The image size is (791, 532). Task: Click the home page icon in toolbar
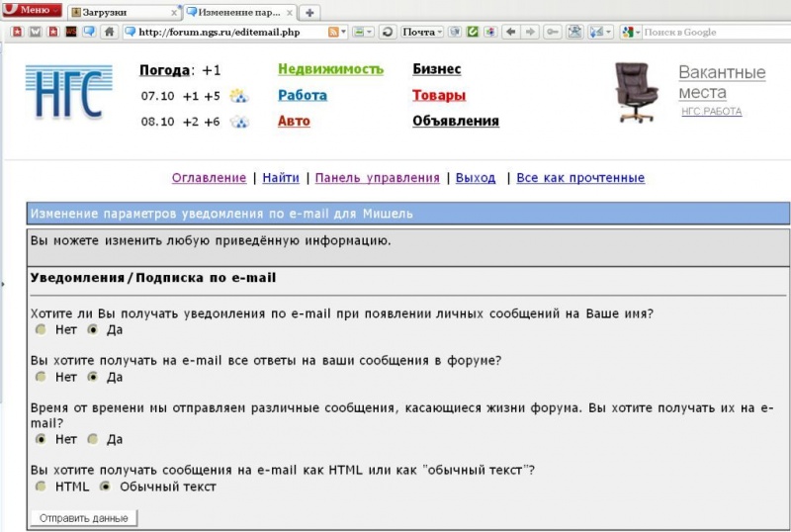click(110, 32)
